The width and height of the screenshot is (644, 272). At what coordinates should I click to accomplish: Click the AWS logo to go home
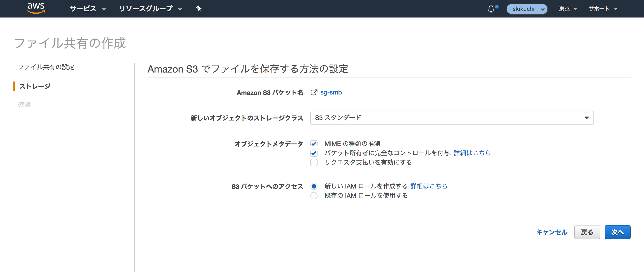[x=36, y=8]
